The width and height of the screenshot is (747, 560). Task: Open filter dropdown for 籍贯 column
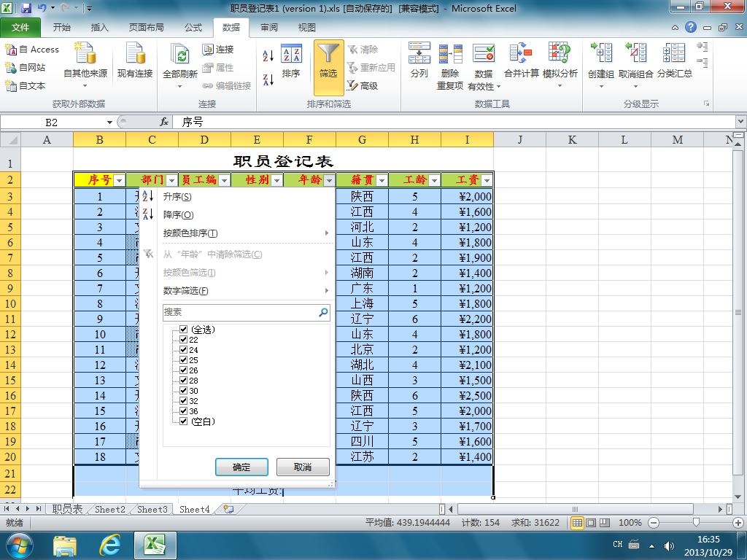(x=382, y=181)
